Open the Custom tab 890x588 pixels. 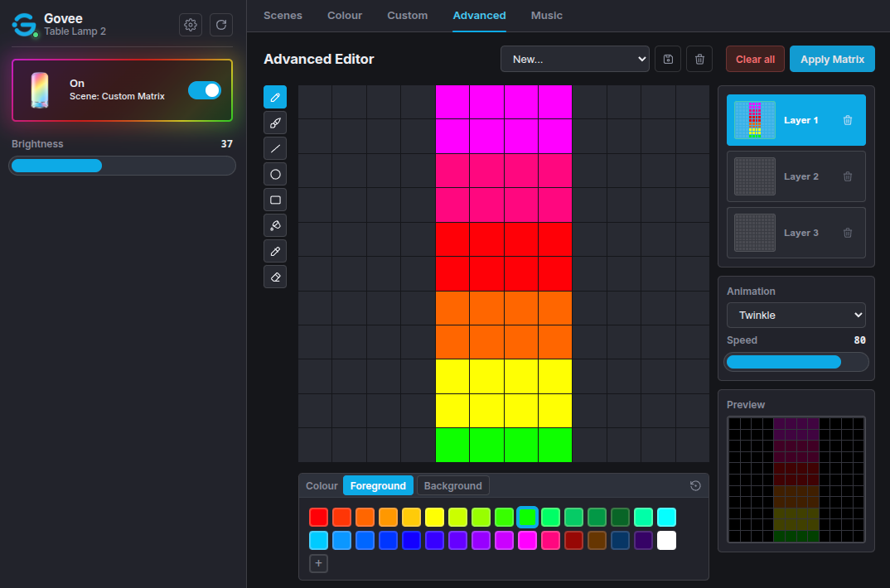407,16
